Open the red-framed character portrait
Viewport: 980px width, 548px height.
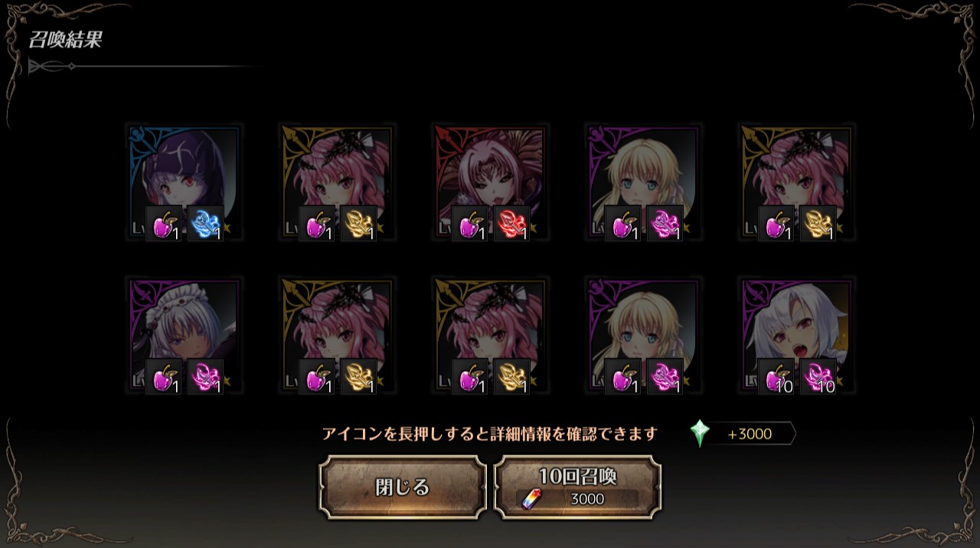point(490,184)
